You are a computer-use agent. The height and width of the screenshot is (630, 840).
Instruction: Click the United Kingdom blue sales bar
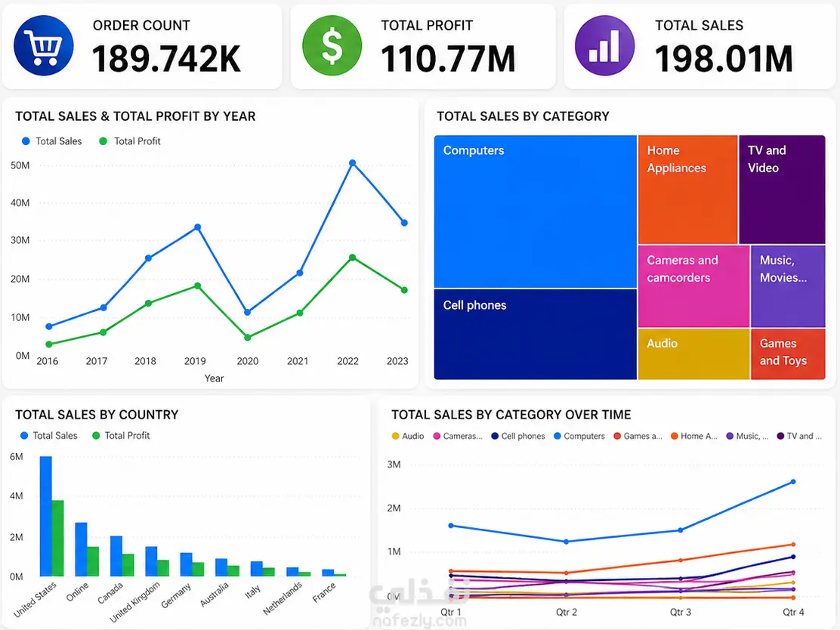coord(152,561)
